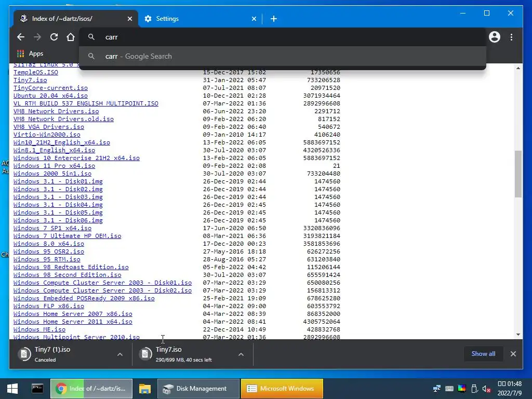The image size is (532, 399).
Task: Click the Chrome taskbar button
Action: pyautogui.click(x=91, y=389)
